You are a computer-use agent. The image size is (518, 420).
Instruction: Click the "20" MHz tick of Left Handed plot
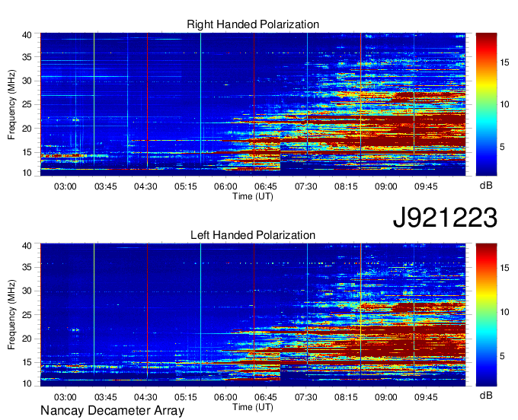click(x=27, y=339)
